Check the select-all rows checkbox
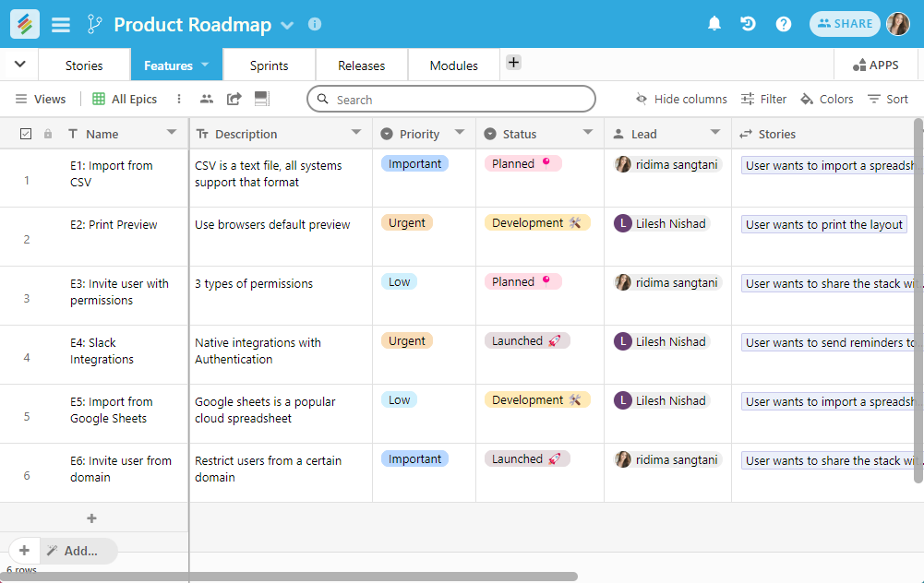 point(26,133)
